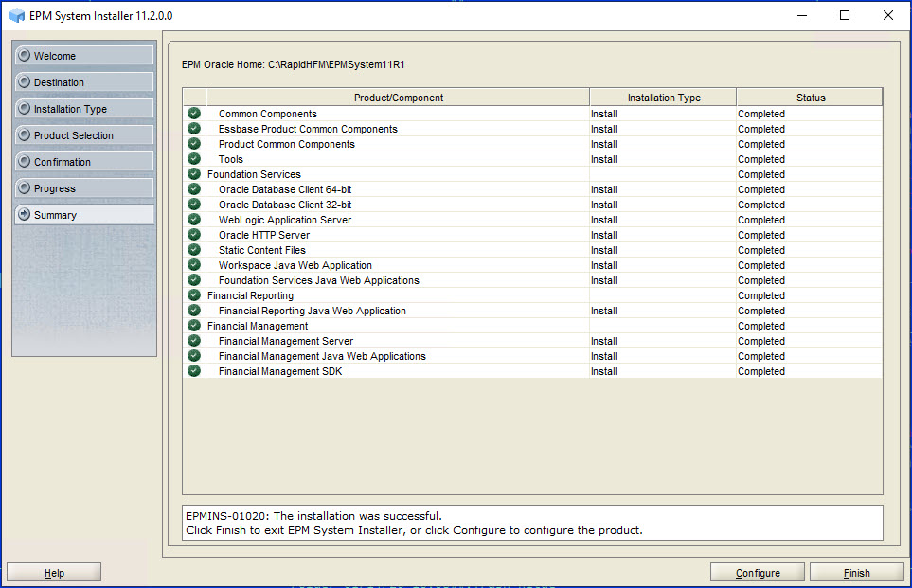Select the Financial Management SDK row name
Screen dimensions: 912x588
pyautogui.click(x=280, y=371)
